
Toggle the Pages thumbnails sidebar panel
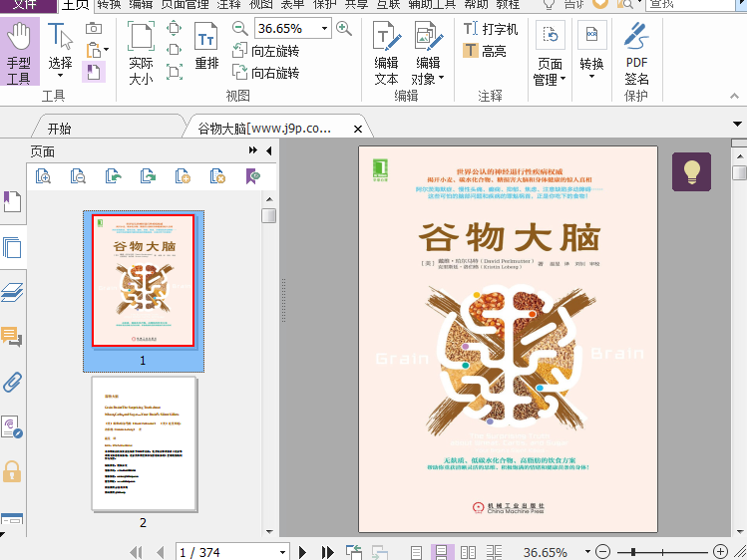point(12,247)
